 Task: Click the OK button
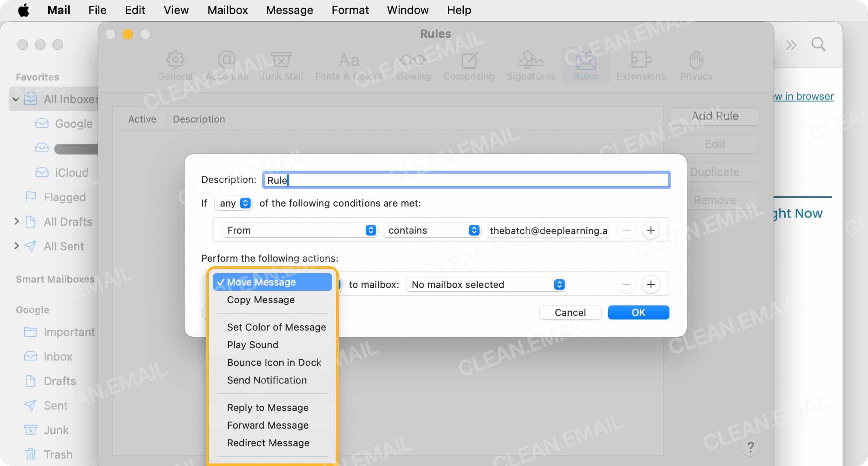[638, 312]
